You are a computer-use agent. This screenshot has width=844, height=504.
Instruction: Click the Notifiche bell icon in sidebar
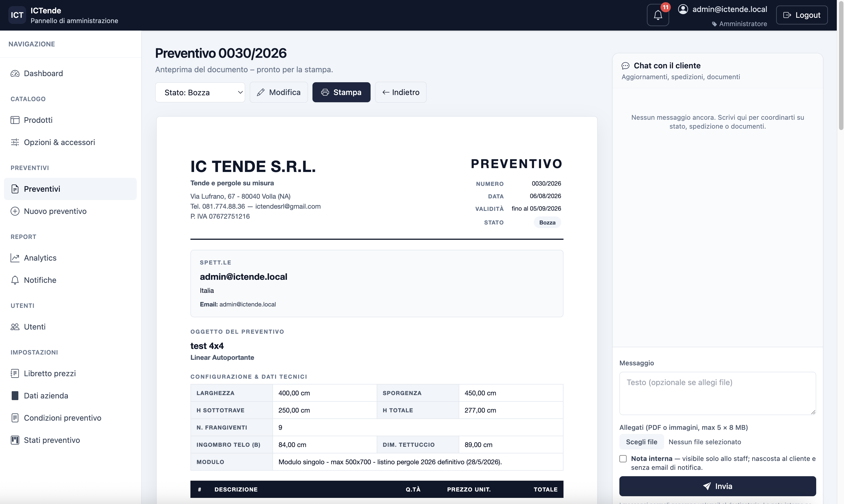pos(15,280)
